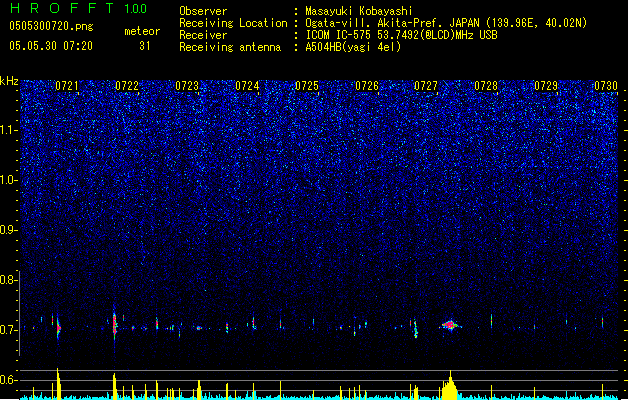
Task: Click the 0725 time marker
Action: 307,86
